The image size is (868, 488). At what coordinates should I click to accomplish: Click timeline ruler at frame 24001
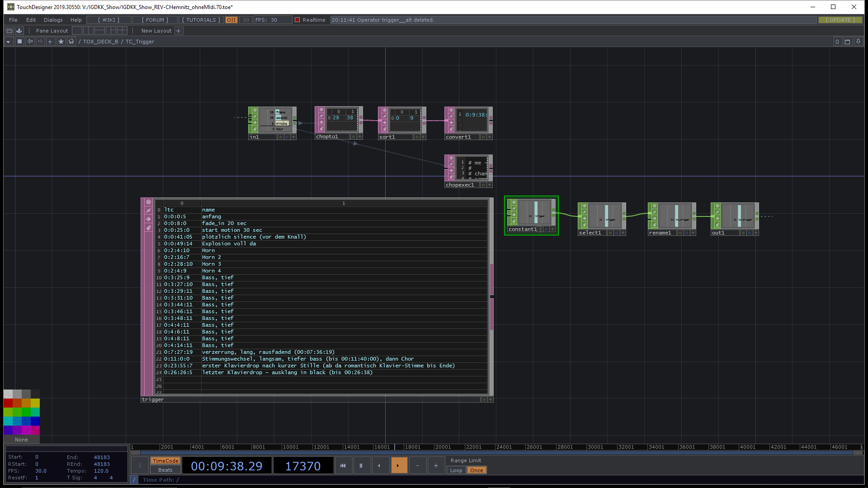(x=504, y=447)
